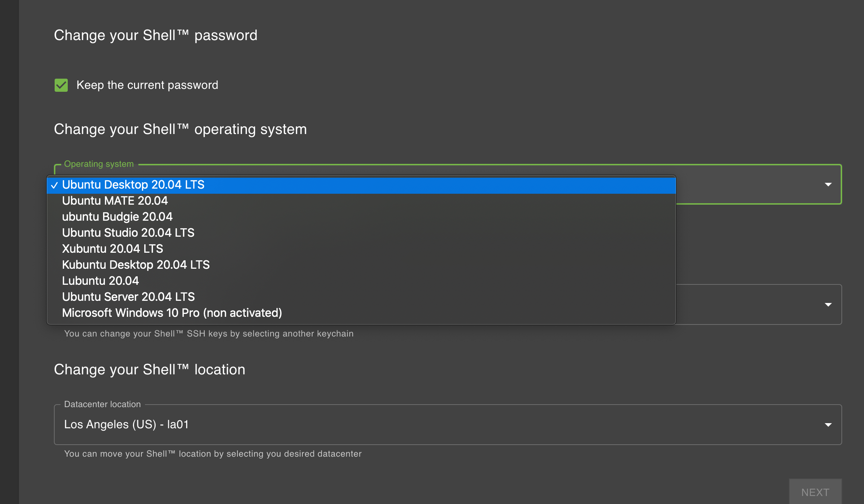Choose Ubuntu MATE 20.04 from list
Image resolution: width=864 pixels, height=504 pixels.
[361, 201]
